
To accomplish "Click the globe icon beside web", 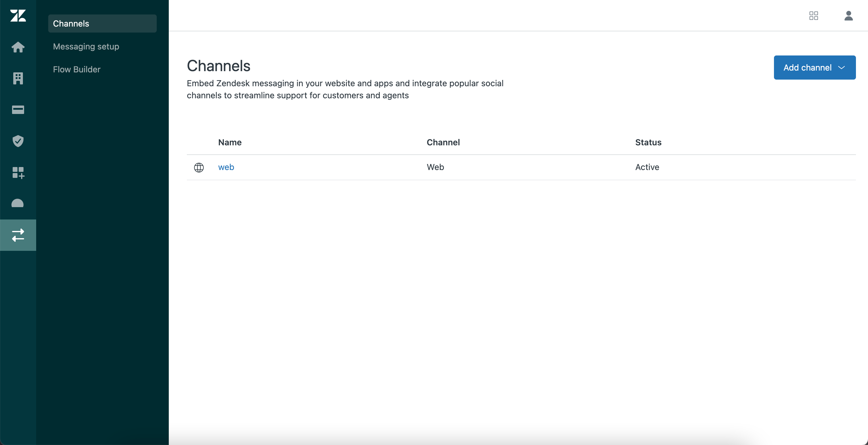I will [199, 167].
